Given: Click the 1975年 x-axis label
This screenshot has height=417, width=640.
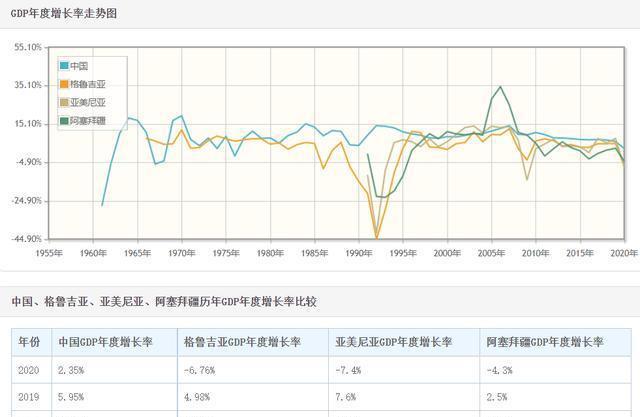Looking at the screenshot, I should coord(226,253).
